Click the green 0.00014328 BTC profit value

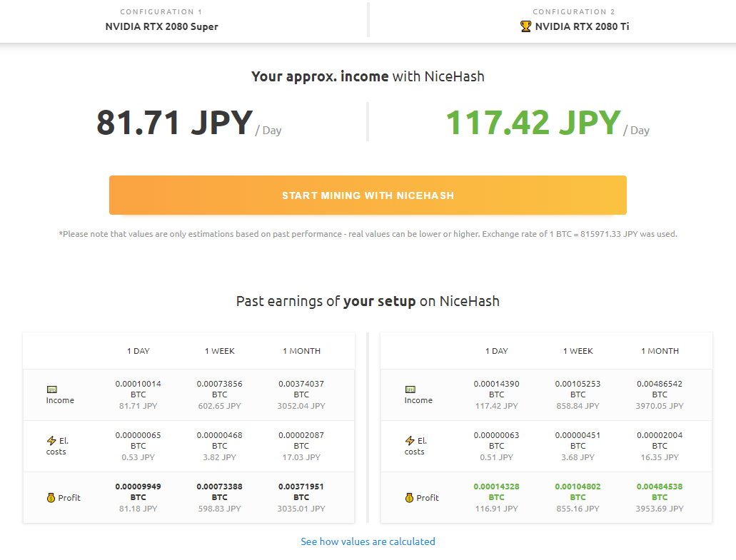click(x=497, y=492)
